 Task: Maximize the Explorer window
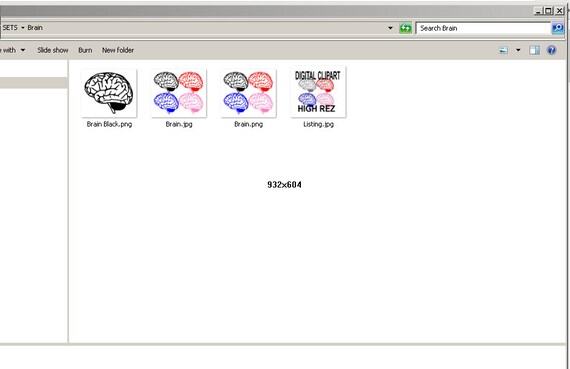pos(549,11)
